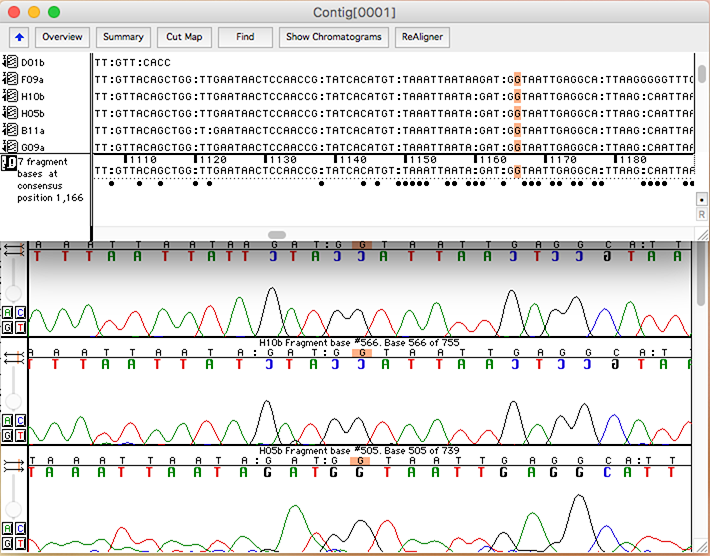
Task: Click ruler position 1170
Action: 561,159
